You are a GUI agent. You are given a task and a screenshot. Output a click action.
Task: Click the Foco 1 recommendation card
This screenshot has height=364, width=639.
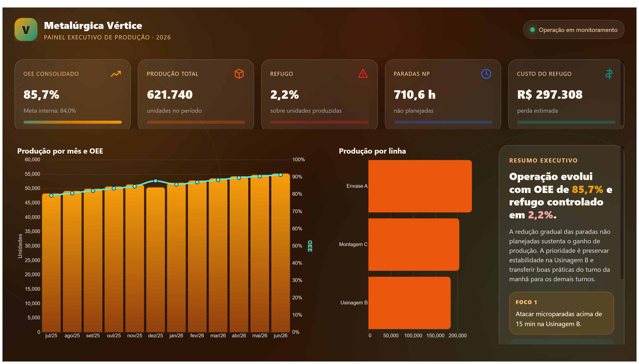(x=561, y=313)
